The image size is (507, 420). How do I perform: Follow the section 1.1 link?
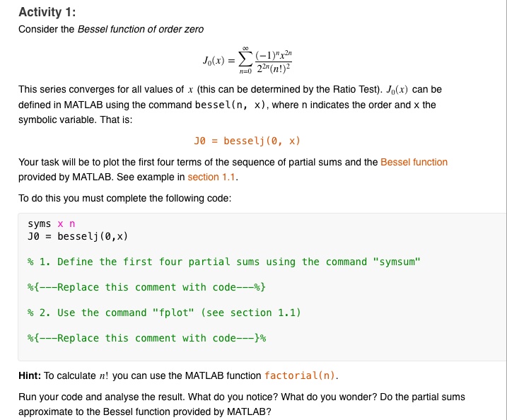coord(211,177)
